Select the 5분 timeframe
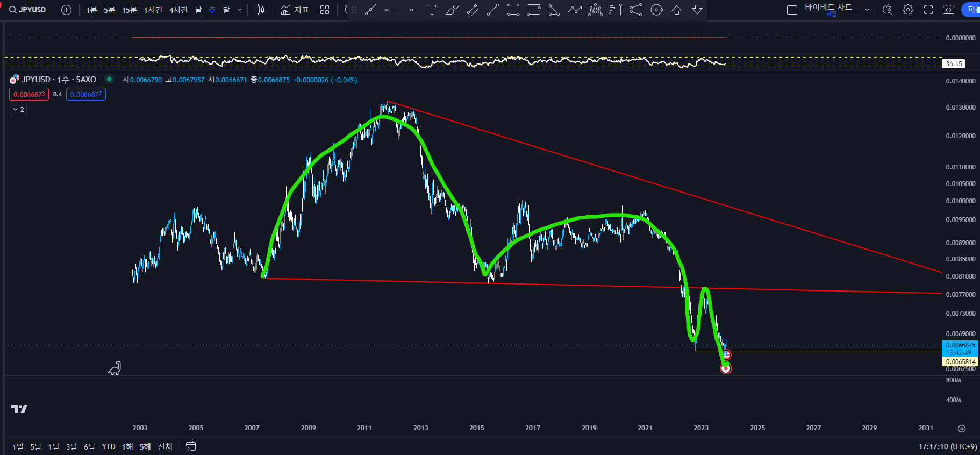This screenshot has height=455, width=980. coord(109,10)
